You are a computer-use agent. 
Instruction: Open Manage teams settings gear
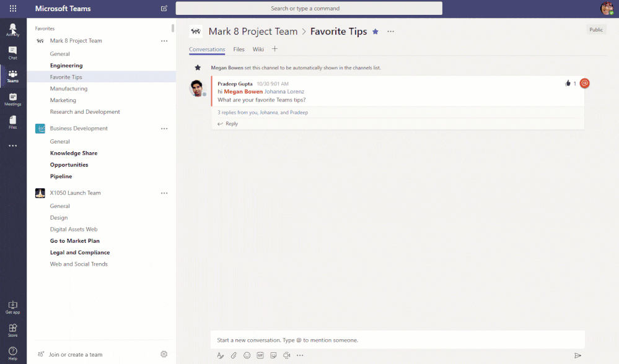tap(164, 354)
